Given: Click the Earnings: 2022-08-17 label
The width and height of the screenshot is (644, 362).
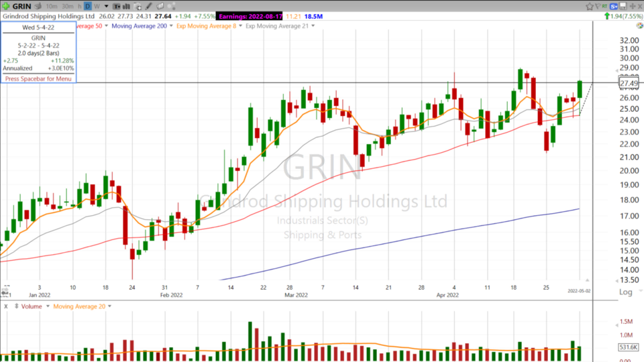Looking at the screenshot, I should tap(250, 16).
